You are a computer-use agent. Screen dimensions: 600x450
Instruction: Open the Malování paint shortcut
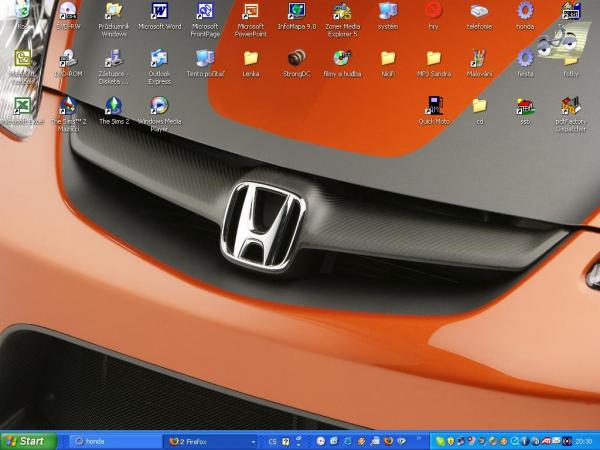pyautogui.click(x=479, y=59)
